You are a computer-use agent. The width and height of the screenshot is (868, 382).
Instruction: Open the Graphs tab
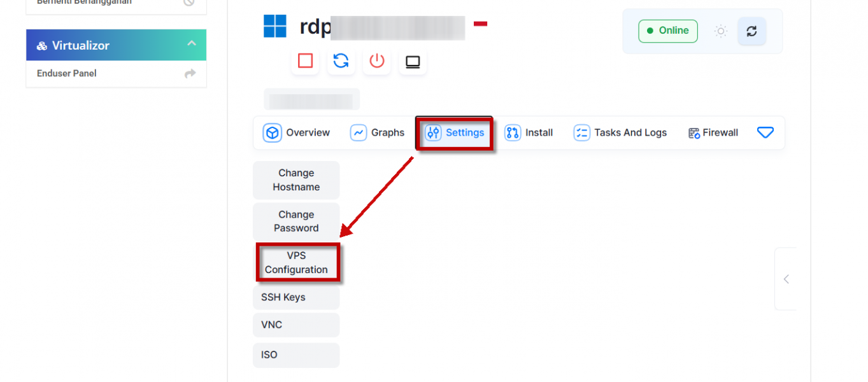pos(378,132)
